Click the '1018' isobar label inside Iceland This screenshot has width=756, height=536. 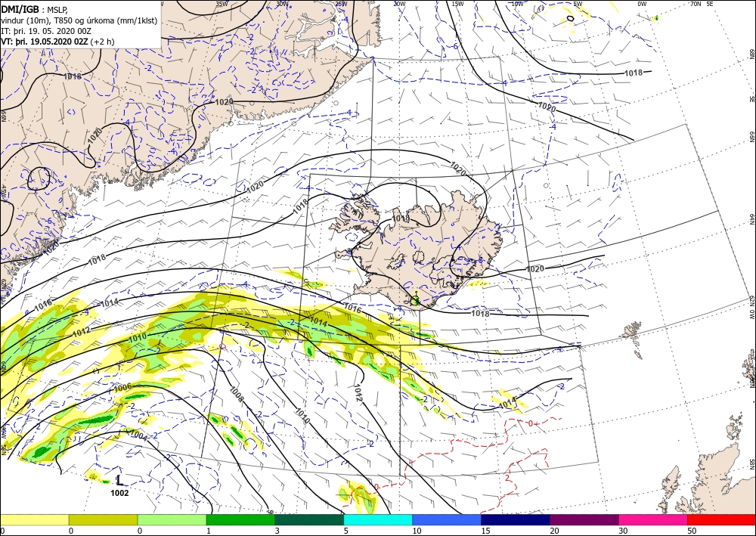point(401,218)
